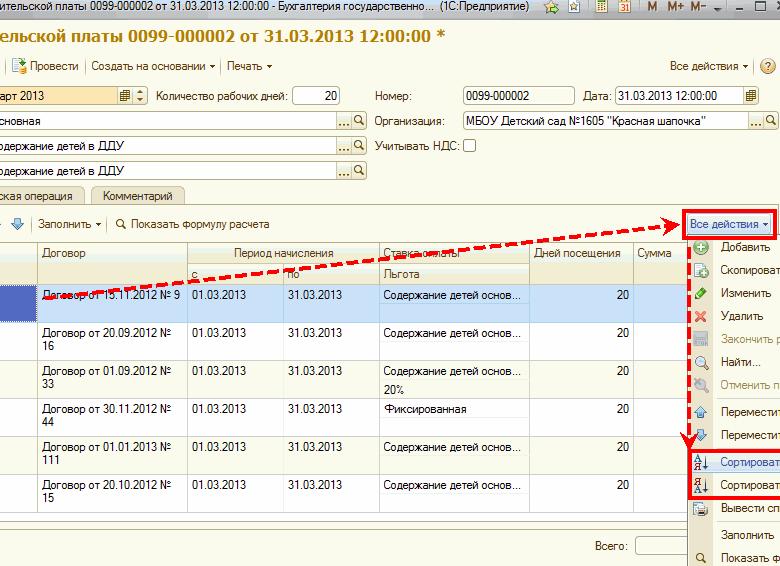Image resolution: width=780 pixels, height=566 pixels.
Task: Click the ascending sort icon in menu
Action: coord(700,462)
